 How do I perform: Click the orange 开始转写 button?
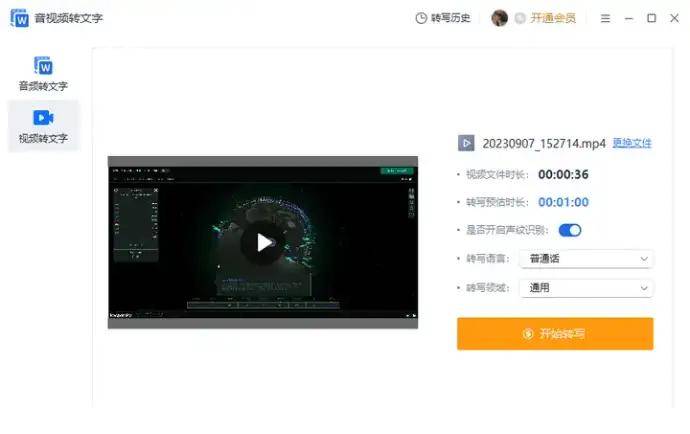[x=555, y=334]
